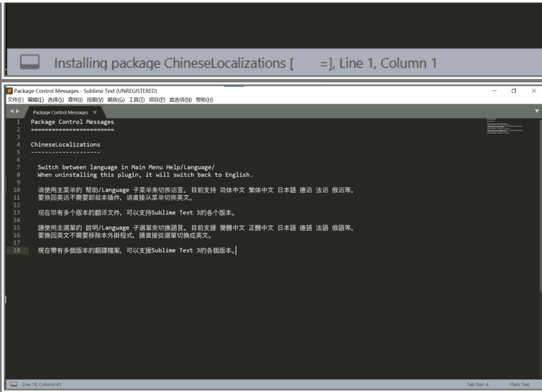The height and width of the screenshot is (392, 542).
Task: Click line 'When uninstalling this plugin'
Action: coord(145,175)
